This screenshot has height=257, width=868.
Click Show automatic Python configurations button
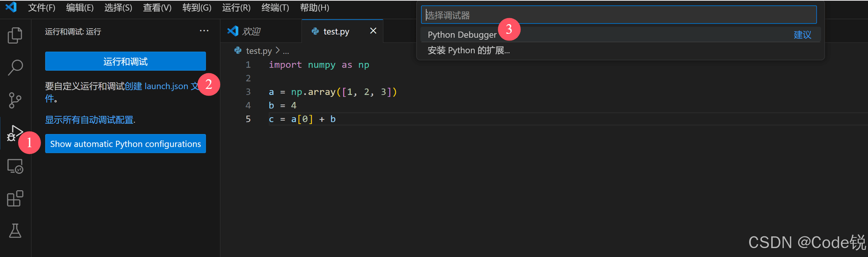(x=125, y=144)
